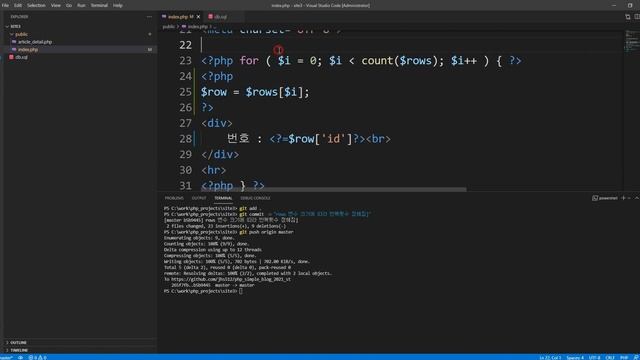Open the Go menu
The height and width of the screenshot is (360, 640).
69,5
